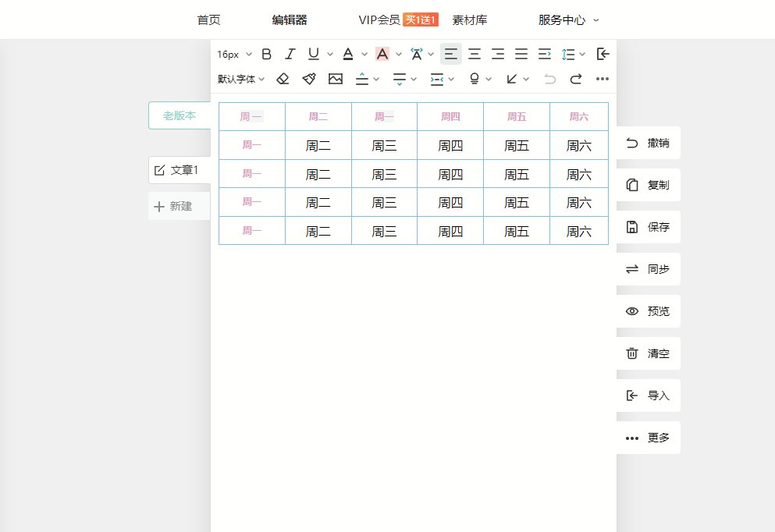The image size is (775, 532).
Task: Click the 买1送1 promotion badge
Action: pos(421,20)
